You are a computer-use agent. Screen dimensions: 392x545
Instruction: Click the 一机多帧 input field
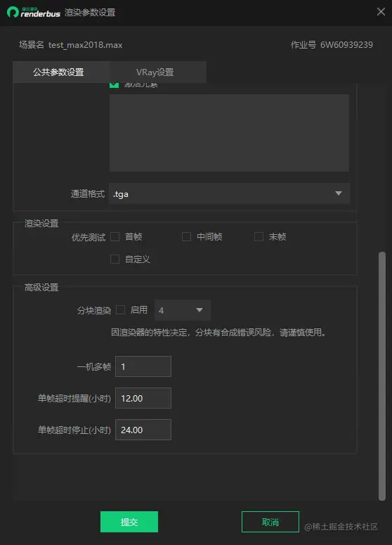(x=143, y=366)
